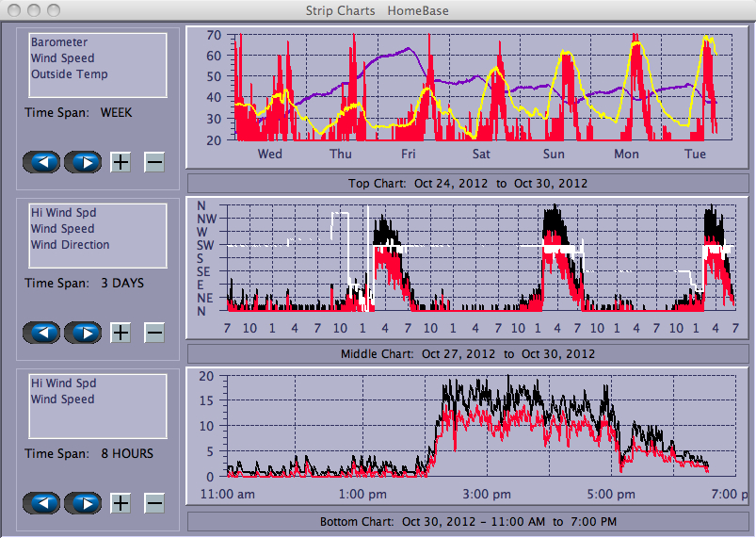This screenshot has width=756, height=538.
Task: Click the bottom chart's left arrow button
Action: (42, 503)
